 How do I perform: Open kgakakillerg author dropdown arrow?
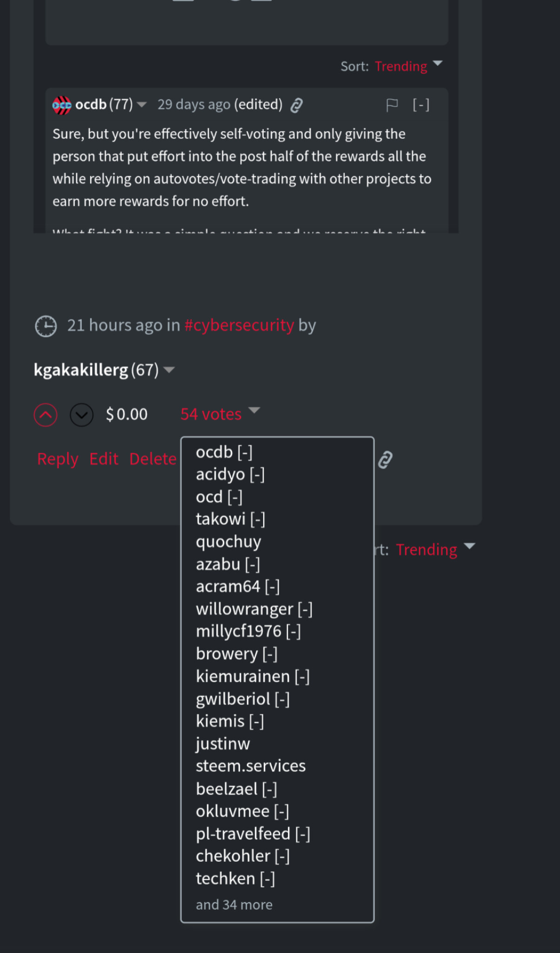click(x=169, y=370)
